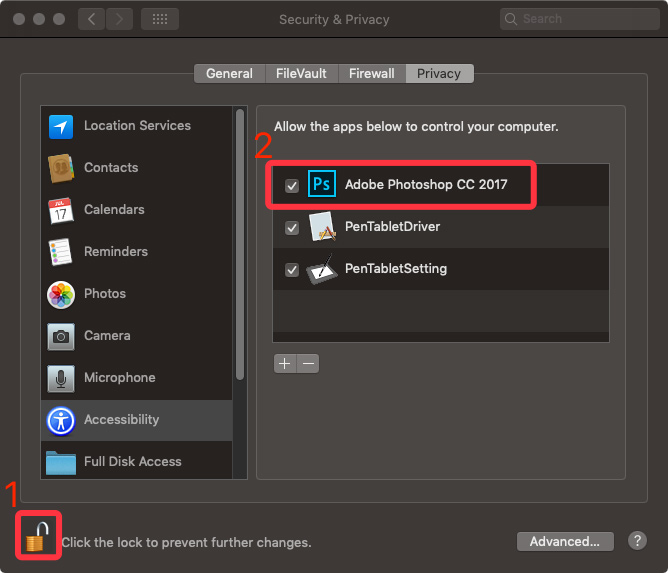Select the Calendars privacy category

click(136, 210)
